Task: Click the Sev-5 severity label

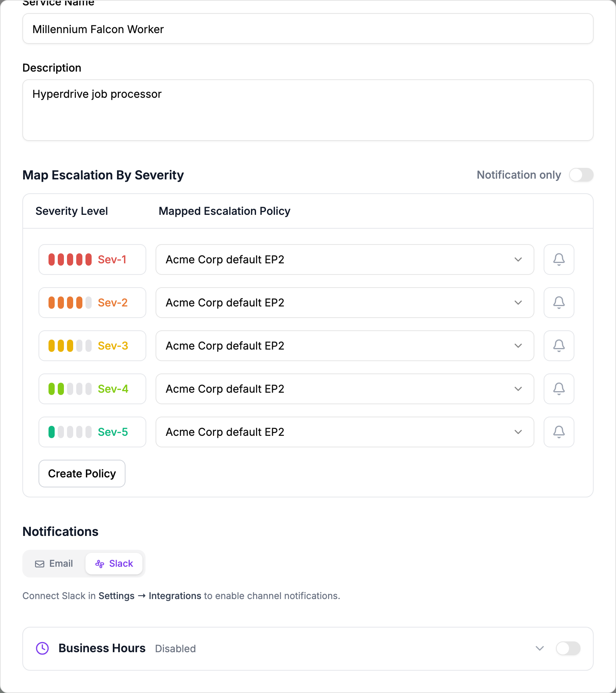Action: pos(113,432)
